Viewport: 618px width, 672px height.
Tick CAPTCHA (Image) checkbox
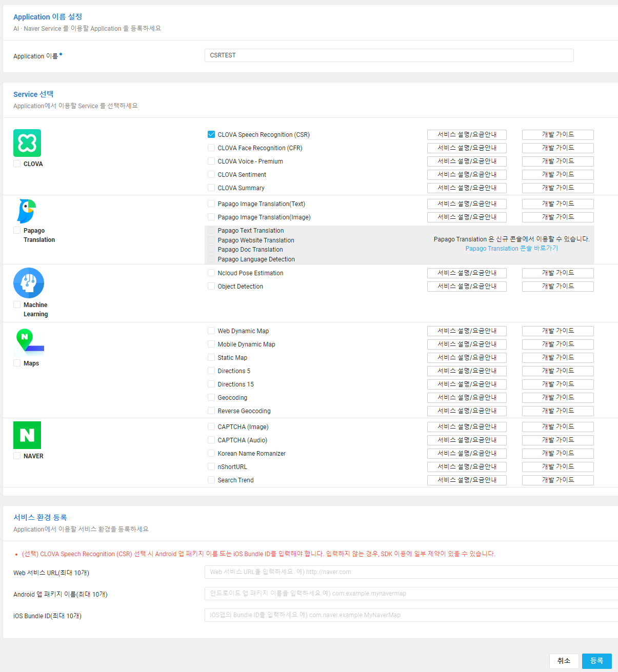pos(211,426)
